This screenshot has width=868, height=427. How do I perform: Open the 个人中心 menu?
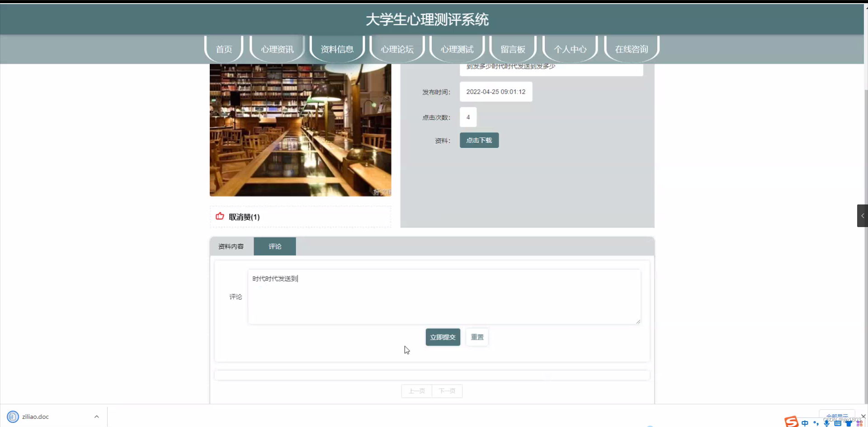570,49
